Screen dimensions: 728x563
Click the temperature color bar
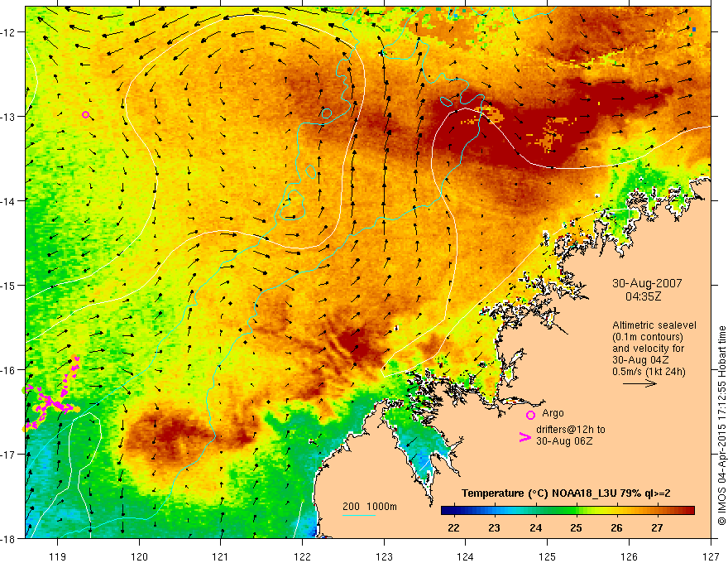coord(568,511)
